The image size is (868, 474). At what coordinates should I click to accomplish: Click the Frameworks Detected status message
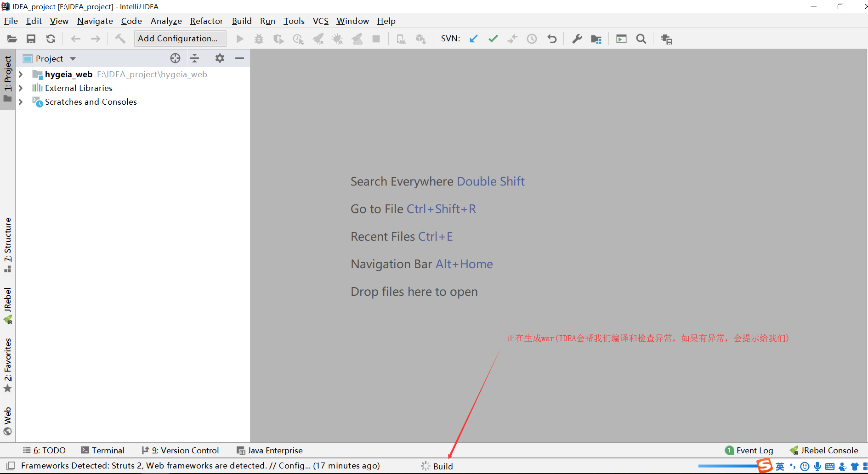point(200,466)
